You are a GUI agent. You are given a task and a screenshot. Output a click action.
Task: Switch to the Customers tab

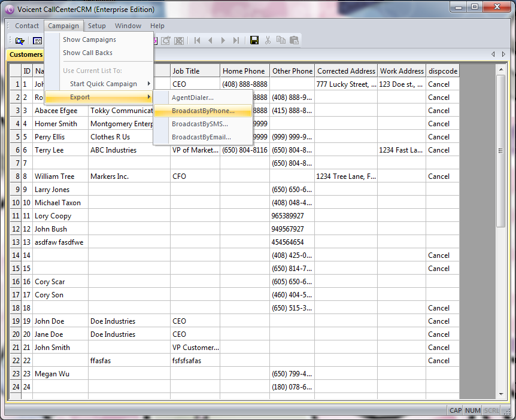point(26,54)
